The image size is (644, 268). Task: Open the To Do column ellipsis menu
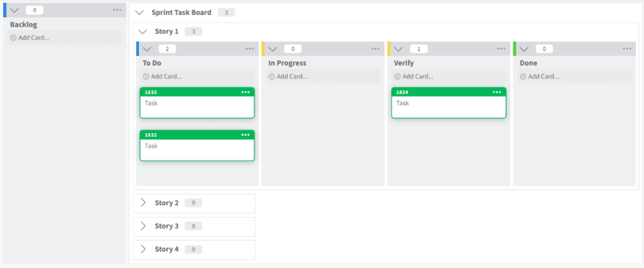pos(250,48)
